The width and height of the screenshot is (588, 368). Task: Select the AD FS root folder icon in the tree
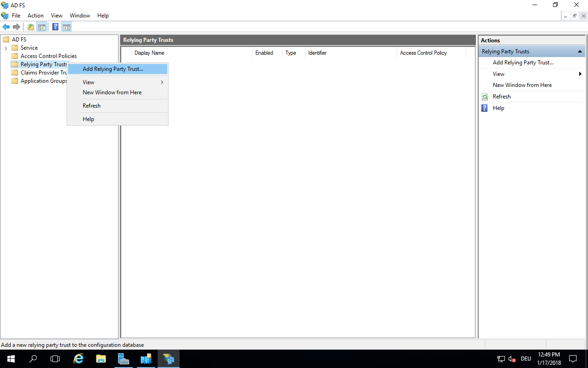pyautogui.click(x=6, y=39)
